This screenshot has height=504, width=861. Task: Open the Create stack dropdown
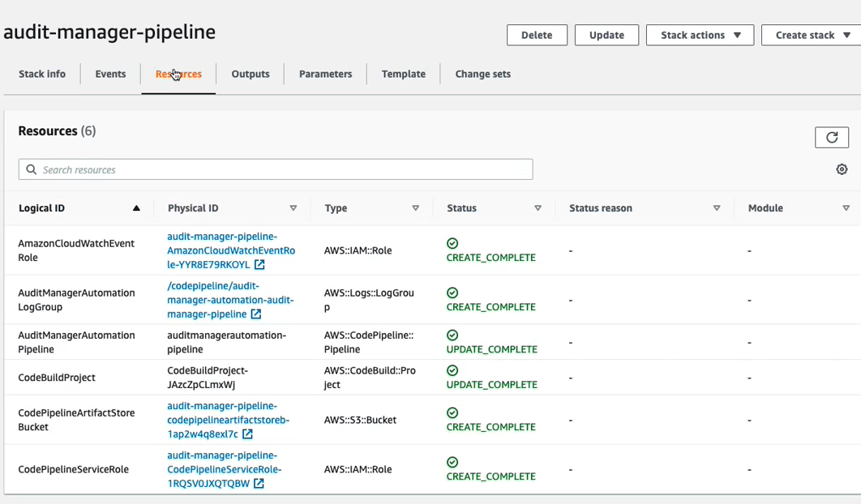point(812,35)
